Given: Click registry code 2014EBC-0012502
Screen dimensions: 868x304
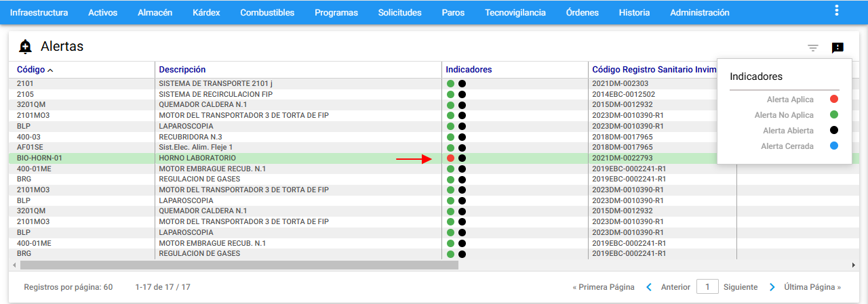Looking at the screenshot, I should (624, 94).
